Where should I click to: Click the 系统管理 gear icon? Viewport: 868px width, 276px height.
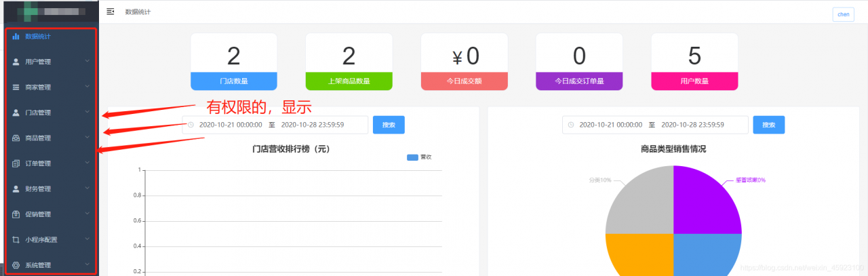16,265
